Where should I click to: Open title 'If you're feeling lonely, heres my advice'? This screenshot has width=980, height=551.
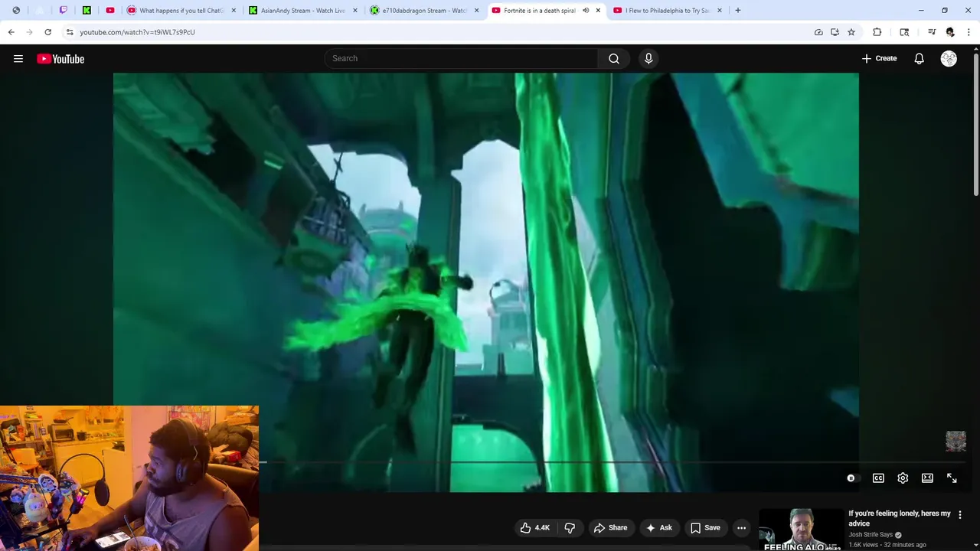coord(900,518)
